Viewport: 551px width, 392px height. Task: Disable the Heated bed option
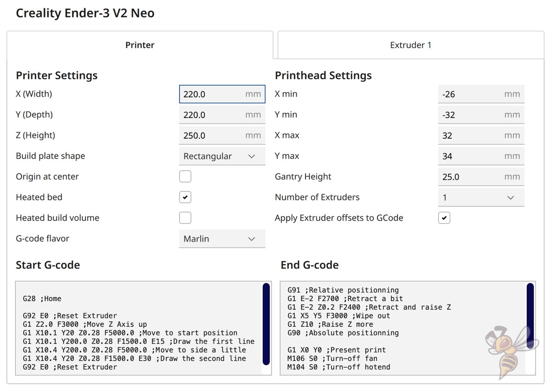click(x=185, y=197)
